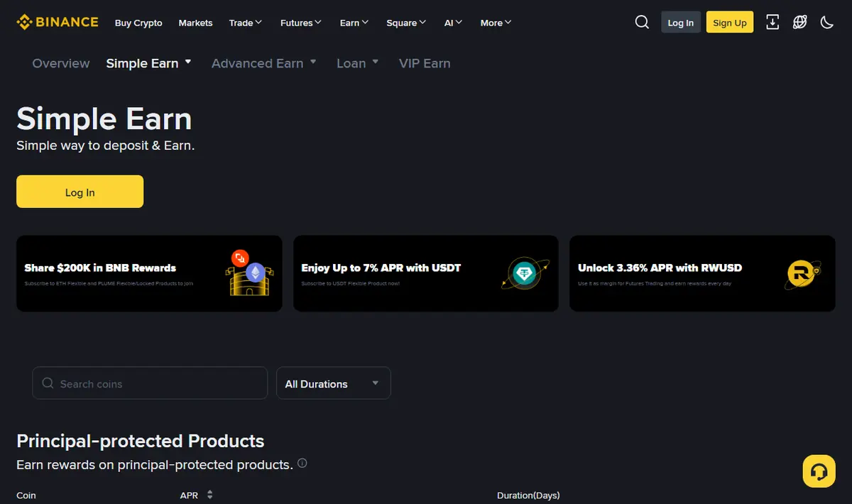Image resolution: width=852 pixels, height=504 pixels.
Task: Expand the Earn menu in header
Action: pos(354,23)
